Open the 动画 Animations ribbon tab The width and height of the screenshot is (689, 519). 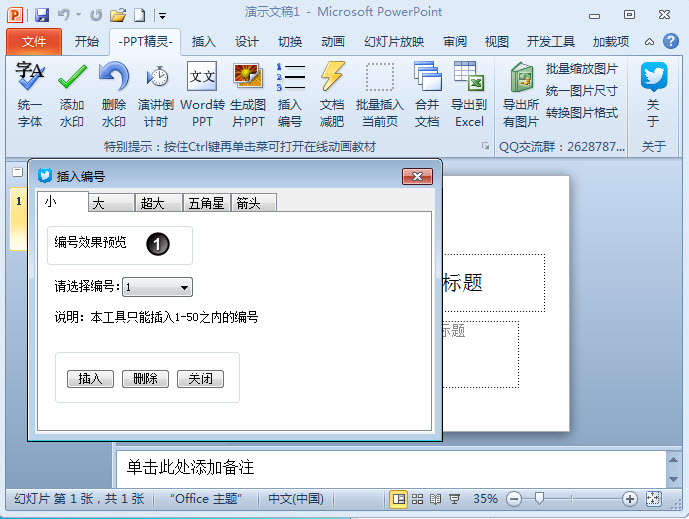[333, 42]
